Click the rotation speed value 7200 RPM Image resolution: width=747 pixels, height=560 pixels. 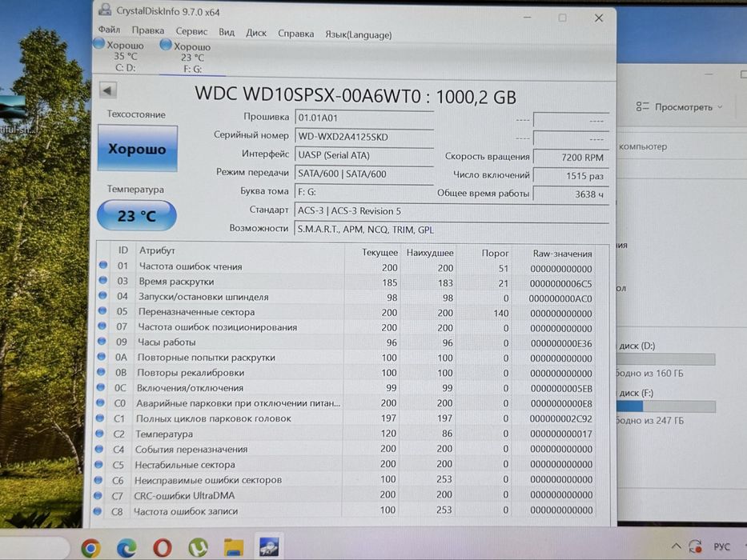click(571, 157)
